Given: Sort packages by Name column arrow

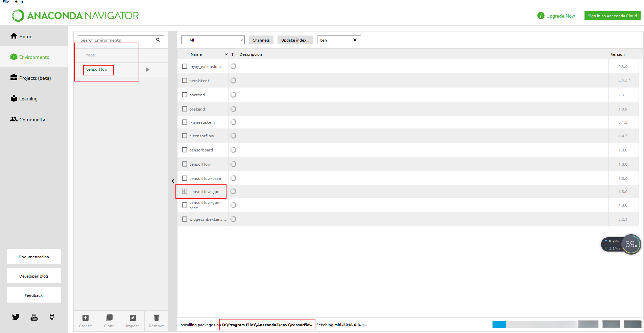Looking at the screenshot, I should coord(226,54).
